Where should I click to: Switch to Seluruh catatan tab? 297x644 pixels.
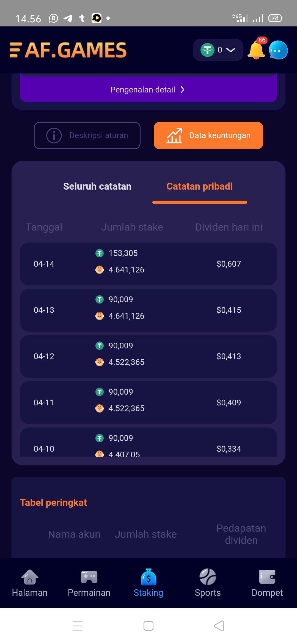click(97, 186)
